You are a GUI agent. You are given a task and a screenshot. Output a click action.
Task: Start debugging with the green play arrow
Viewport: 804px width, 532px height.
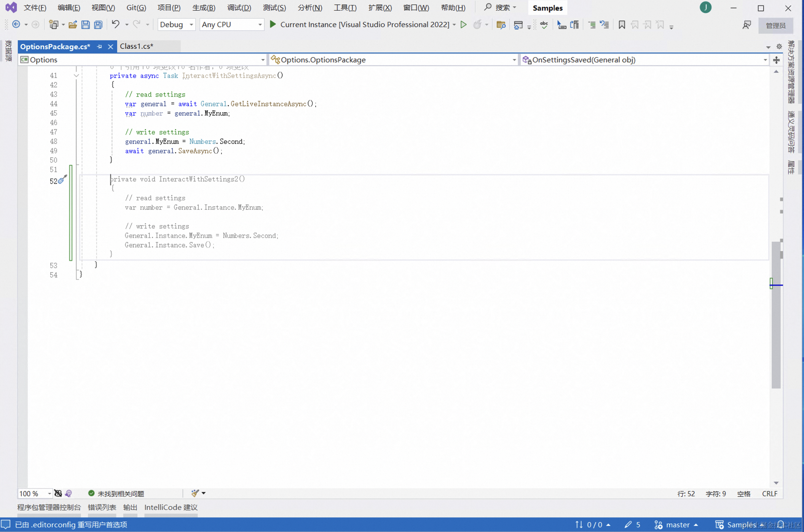coord(273,24)
